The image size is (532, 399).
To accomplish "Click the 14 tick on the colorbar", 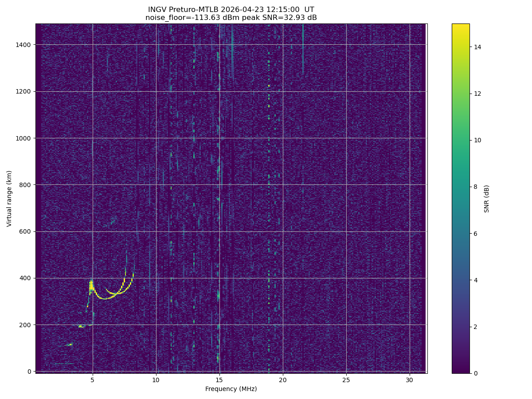I will [x=478, y=47].
